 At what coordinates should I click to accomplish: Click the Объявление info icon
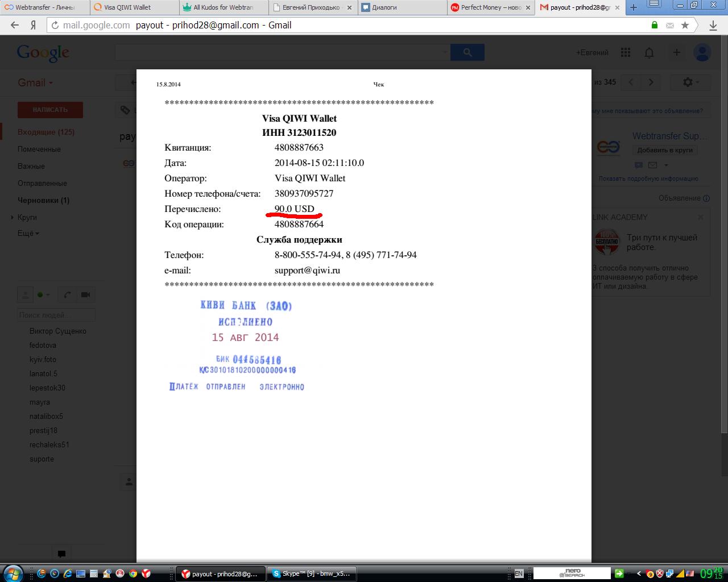click(x=706, y=198)
